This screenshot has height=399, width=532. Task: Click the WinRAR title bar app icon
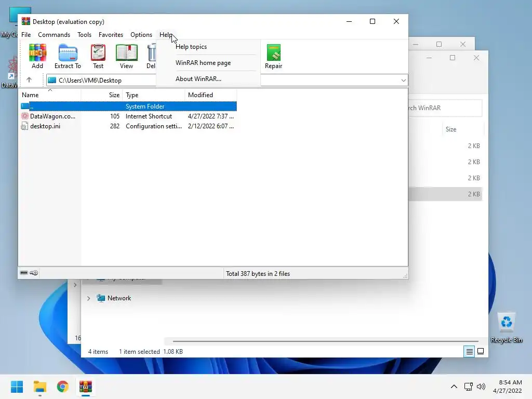(x=26, y=21)
